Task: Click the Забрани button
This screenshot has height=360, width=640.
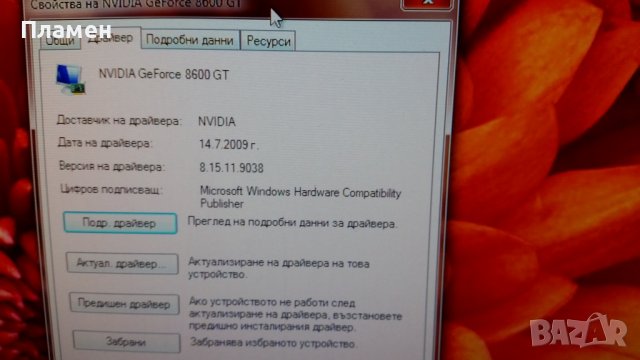Action: point(126,342)
